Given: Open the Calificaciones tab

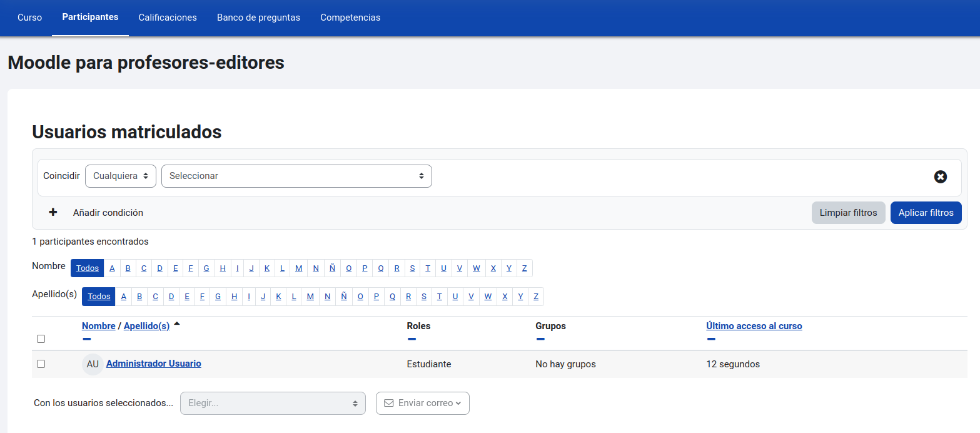Looking at the screenshot, I should tap(168, 18).
